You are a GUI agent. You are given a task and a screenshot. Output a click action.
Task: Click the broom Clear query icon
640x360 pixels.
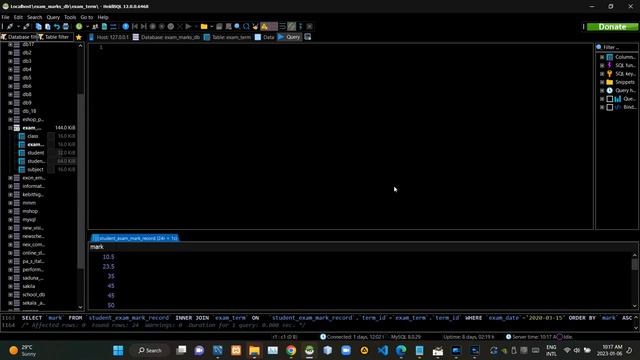pos(255,27)
